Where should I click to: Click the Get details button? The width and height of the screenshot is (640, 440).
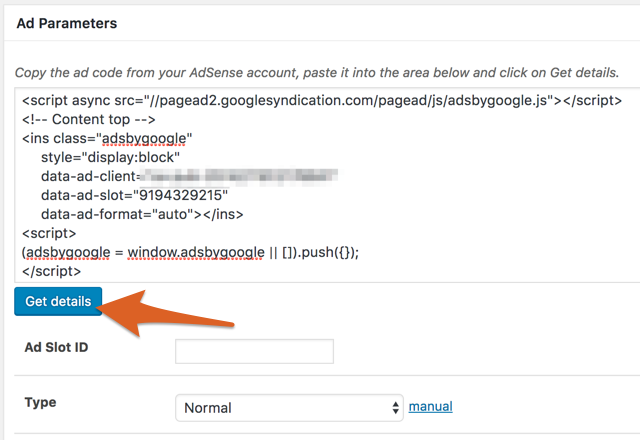pyautogui.click(x=58, y=301)
